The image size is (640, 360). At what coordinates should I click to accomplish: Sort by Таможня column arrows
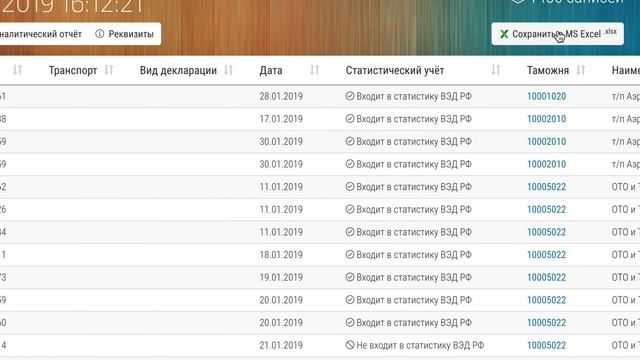pyautogui.click(x=581, y=70)
